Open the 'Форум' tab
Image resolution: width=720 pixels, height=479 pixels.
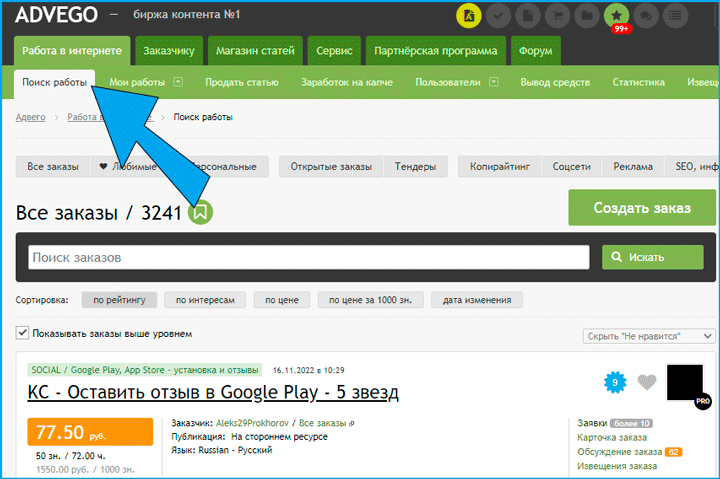[536, 51]
